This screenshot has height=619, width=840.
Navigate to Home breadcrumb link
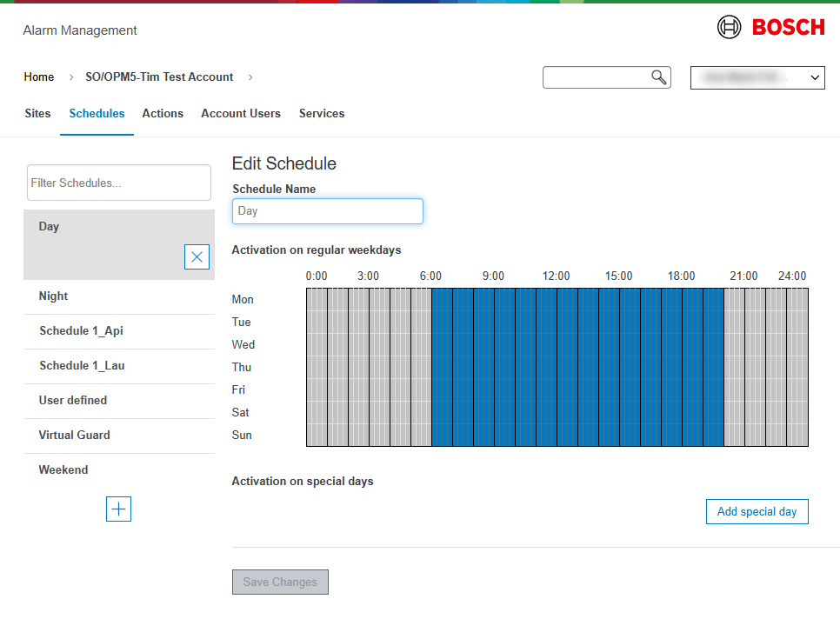39,77
